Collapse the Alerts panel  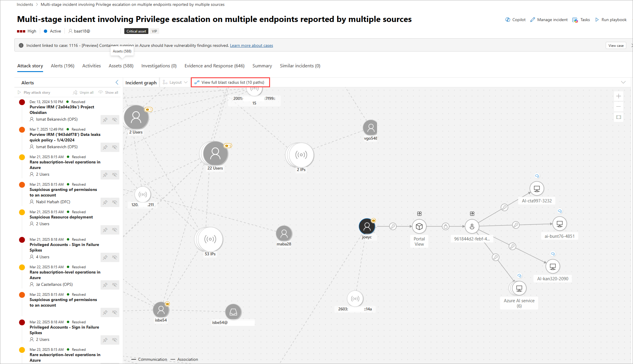pos(117,82)
